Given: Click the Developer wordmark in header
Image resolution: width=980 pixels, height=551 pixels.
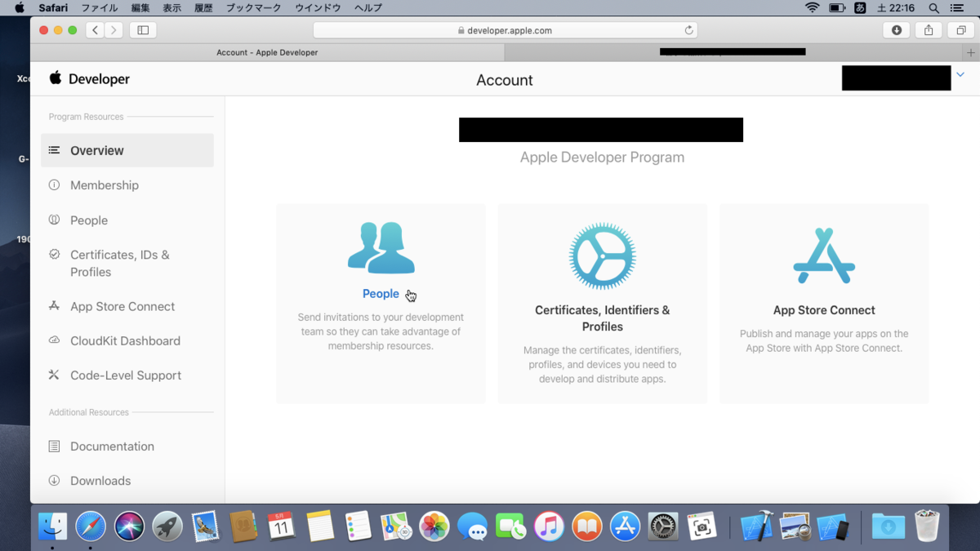Looking at the screenshot, I should click(x=99, y=79).
